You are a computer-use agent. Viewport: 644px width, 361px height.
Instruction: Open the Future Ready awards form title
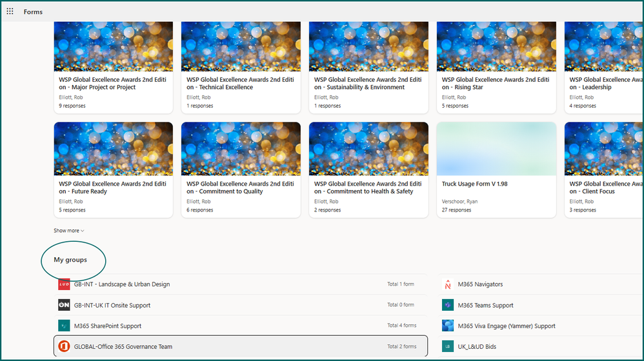point(112,188)
